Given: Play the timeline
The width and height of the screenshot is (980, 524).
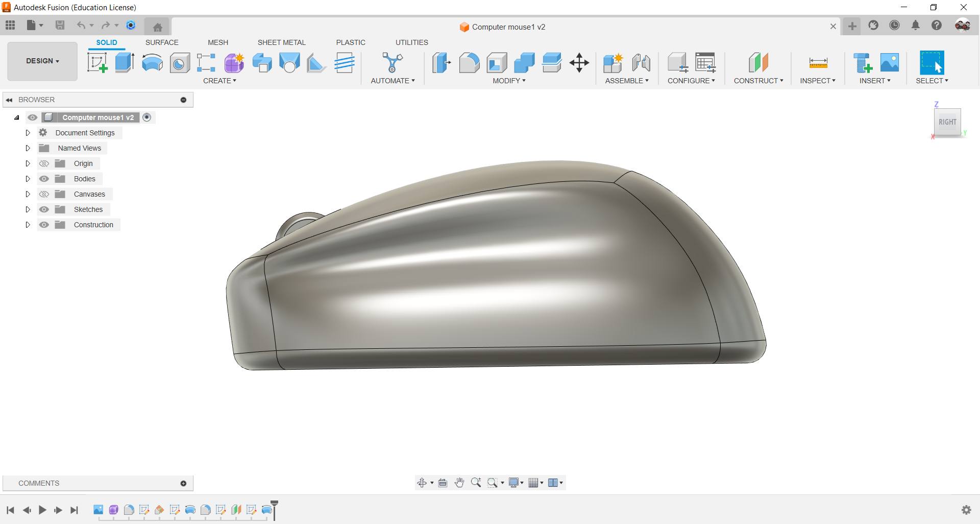Looking at the screenshot, I should pyautogui.click(x=42, y=510).
